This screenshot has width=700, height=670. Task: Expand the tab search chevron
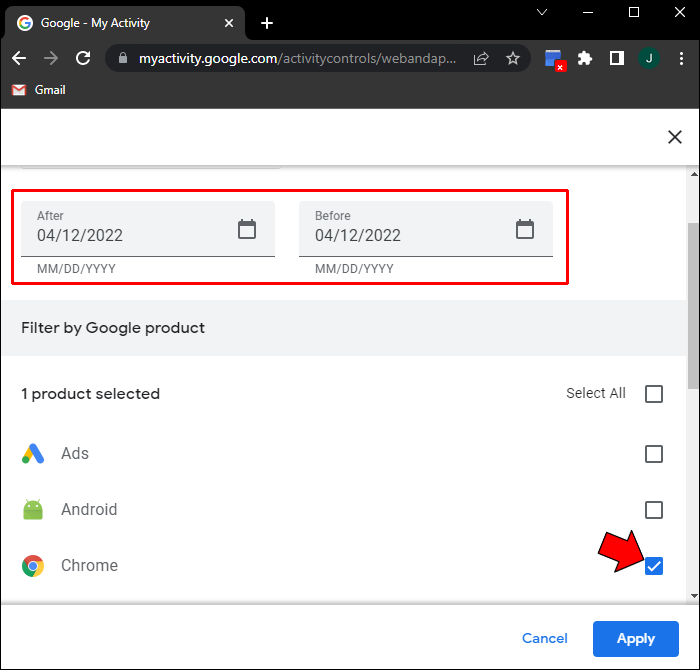point(542,13)
